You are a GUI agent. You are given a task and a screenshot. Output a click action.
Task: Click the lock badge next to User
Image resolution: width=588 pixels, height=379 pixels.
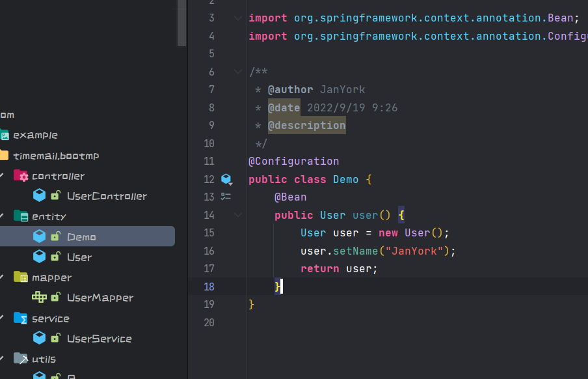tap(55, 257)
